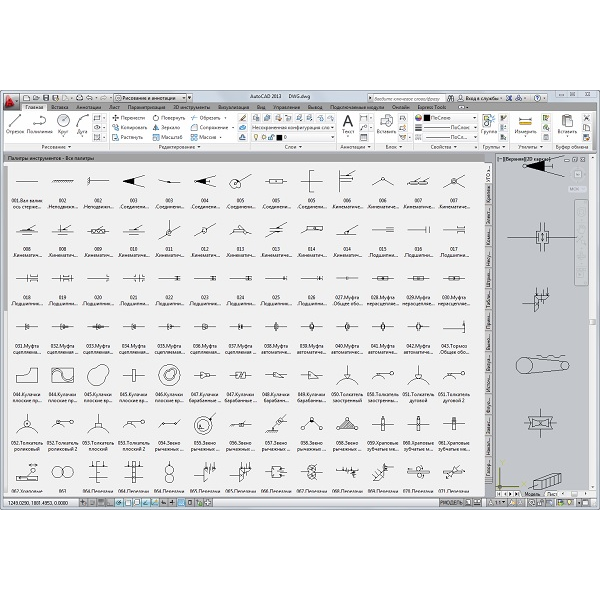Toggle Object Snap in status bar
Image resolution: width=600 pixels, height=600 pixels.
coord(128,502)
